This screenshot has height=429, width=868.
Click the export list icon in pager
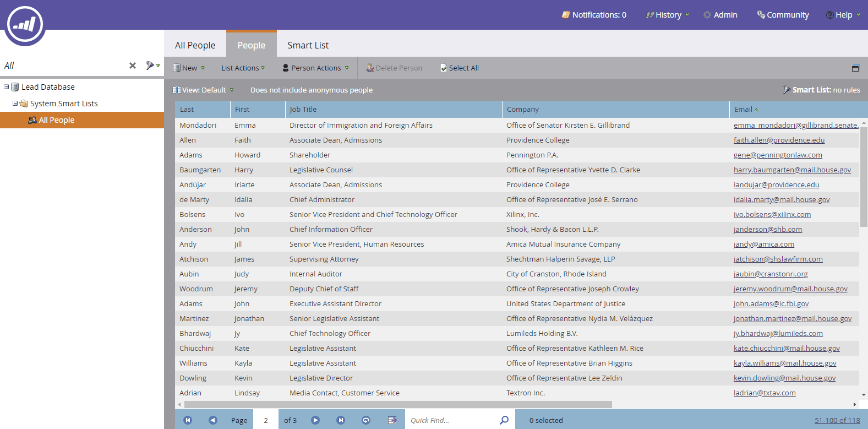392,420
